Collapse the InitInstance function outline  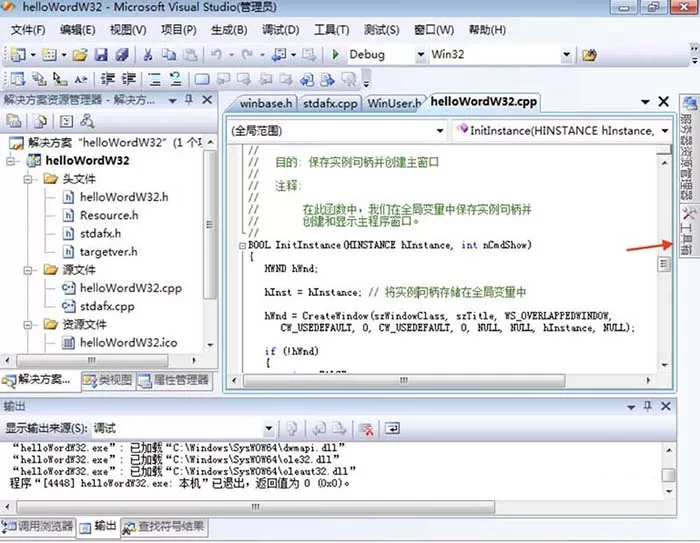coord(242,245)
